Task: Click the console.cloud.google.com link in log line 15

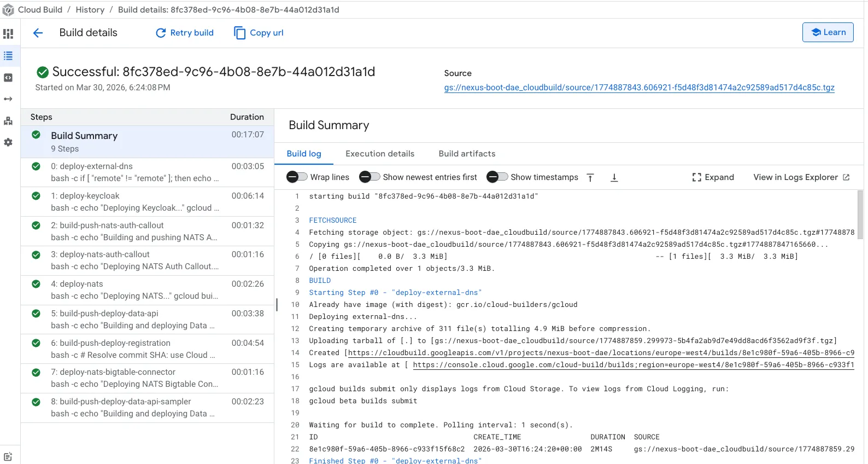Action: [633, 365]
